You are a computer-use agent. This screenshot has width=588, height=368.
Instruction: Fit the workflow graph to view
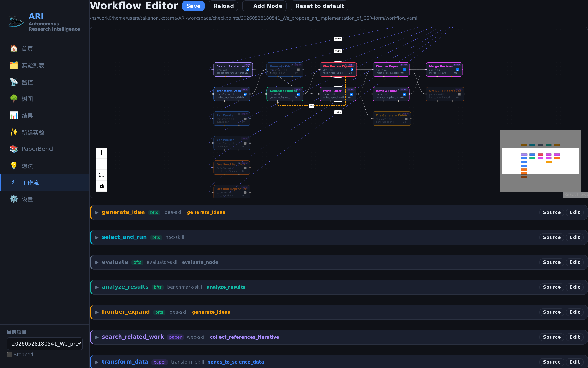[101, 175]
